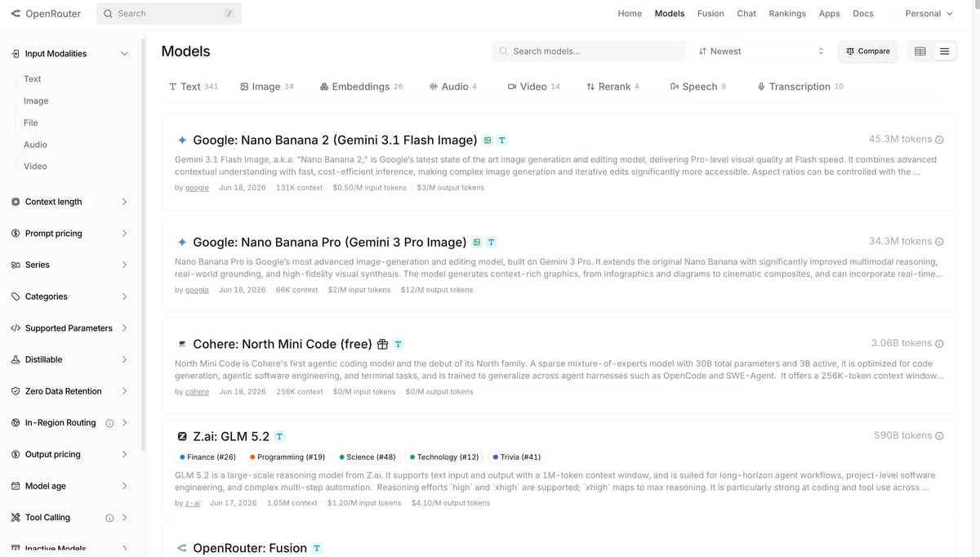Switch to list view layout icon
Image resolution: width=980 pixels, height=557 pixels.
[944, 51]
